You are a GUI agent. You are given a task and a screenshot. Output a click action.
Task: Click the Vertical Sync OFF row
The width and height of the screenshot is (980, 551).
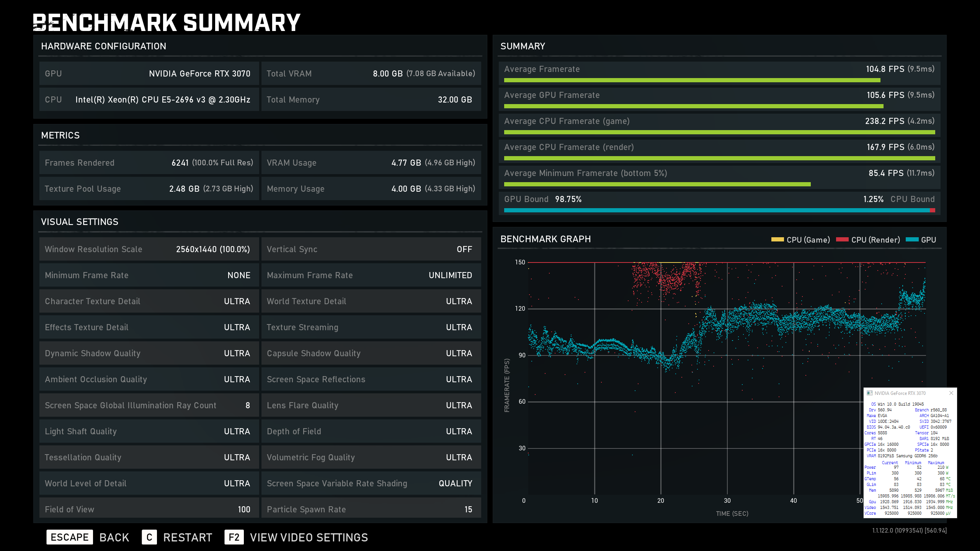[371, 249]
